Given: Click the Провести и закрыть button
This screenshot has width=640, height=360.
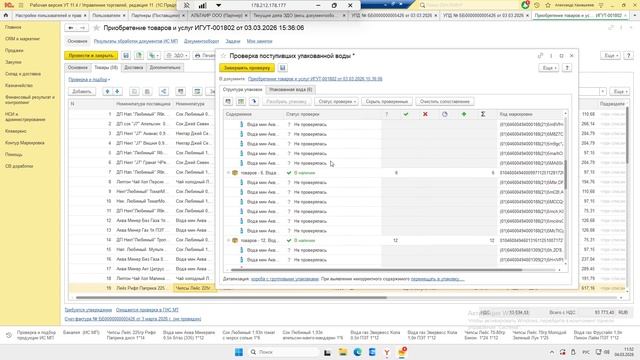Looking at the screenshot, I should point(91,55).
